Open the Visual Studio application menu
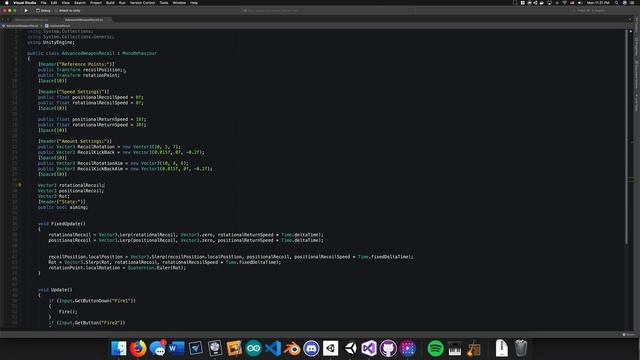The image size is (640, 360). coord(25,2)
